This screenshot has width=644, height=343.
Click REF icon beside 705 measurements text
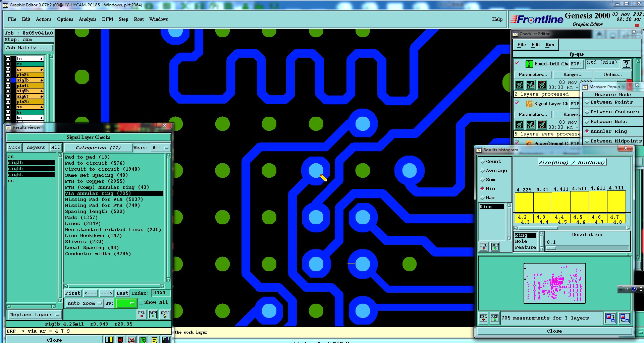(x=495, y=318)
